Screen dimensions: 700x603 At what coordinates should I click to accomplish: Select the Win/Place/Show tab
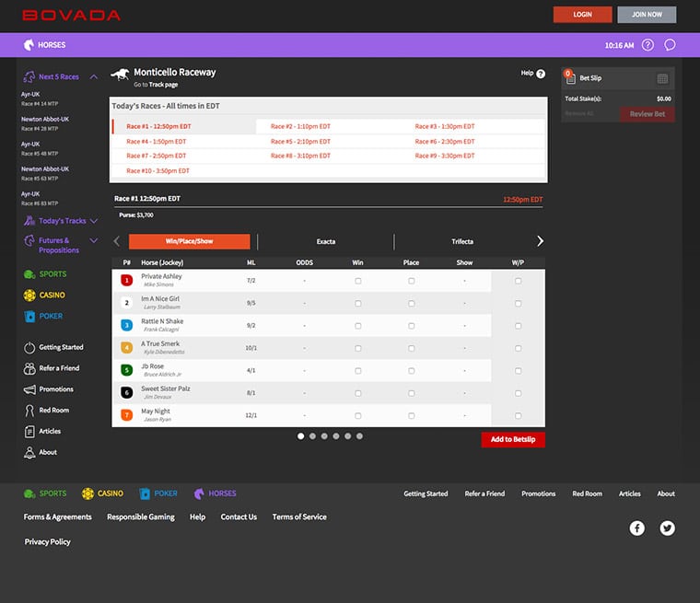click(190, 241)
